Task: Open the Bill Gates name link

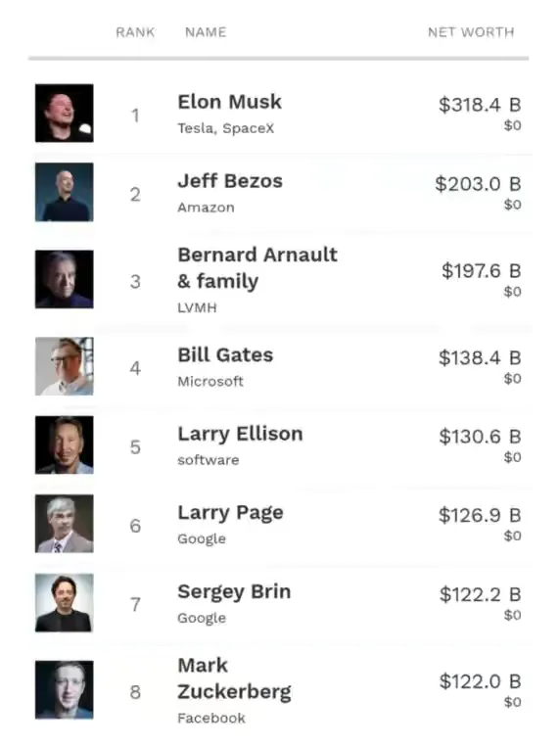Action: pyautogui.click(x=225, y=355)
